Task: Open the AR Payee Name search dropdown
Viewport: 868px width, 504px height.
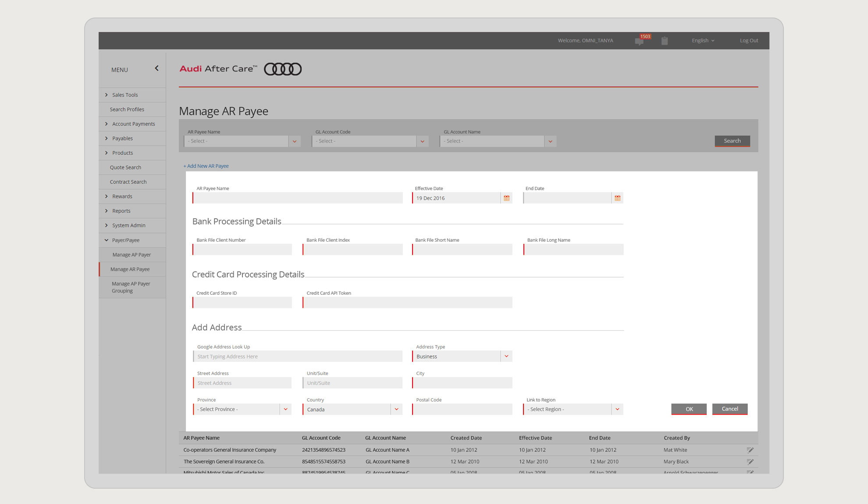Action: [242, 141]
